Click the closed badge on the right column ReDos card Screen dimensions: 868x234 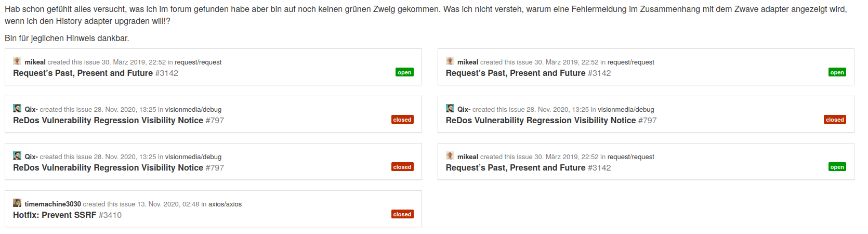(x=835, y=120)
